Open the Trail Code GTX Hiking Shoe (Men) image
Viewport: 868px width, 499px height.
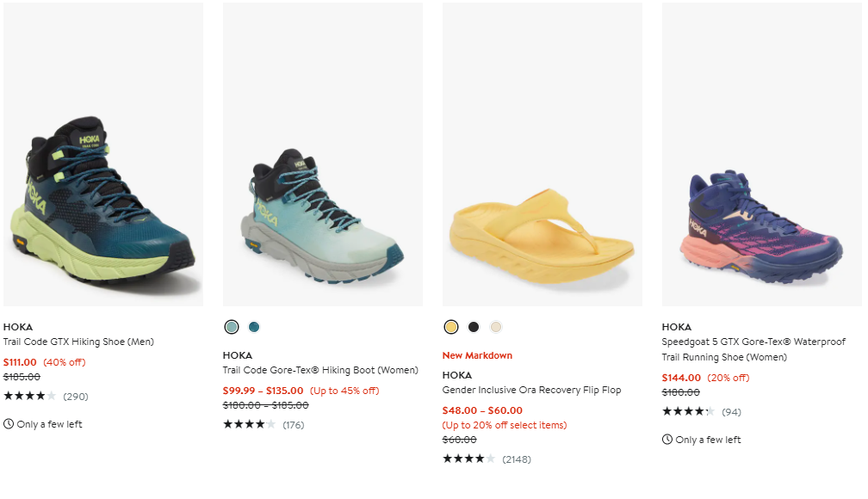pyautogui.click(x=103, y=155)
